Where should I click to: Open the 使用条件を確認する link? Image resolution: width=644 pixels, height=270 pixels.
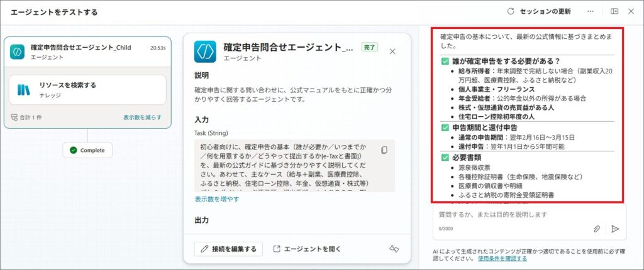[x=502, y=258]
